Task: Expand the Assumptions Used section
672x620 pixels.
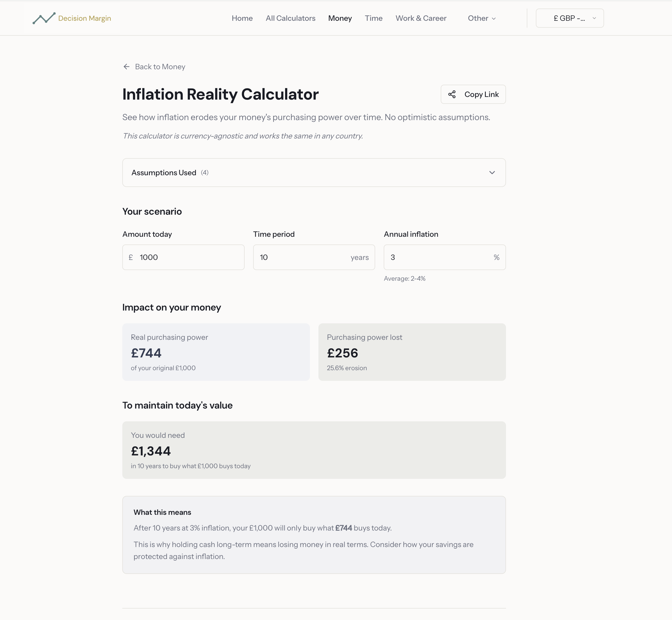Action: point(314,173)
